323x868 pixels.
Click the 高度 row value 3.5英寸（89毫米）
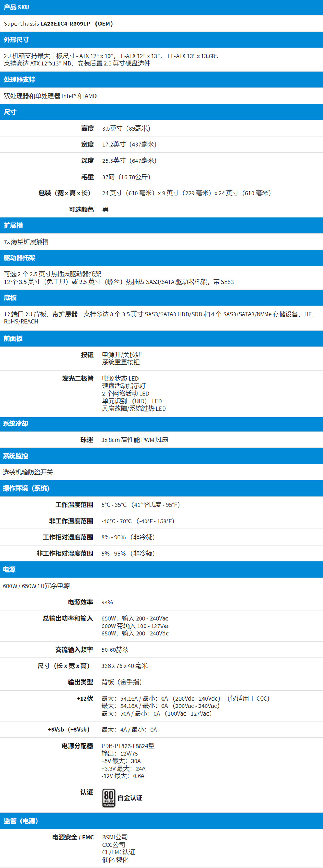coord(126,128)
